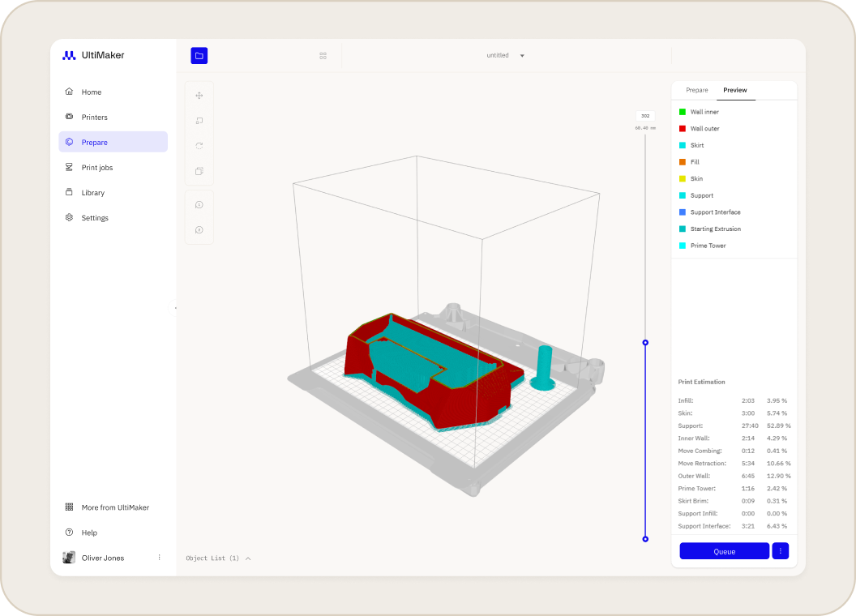Click the Queue button
The image size is (856, 616).
click(x=725, y=551)
